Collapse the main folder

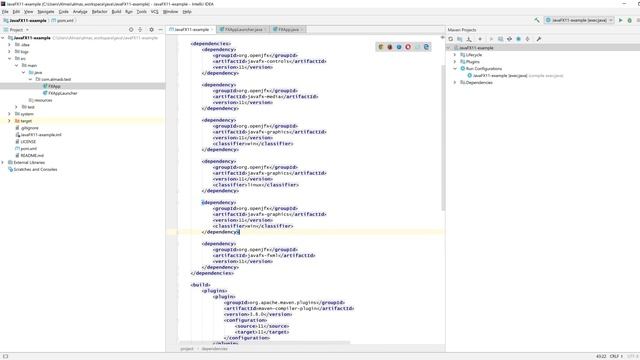(x=16, y=65)
